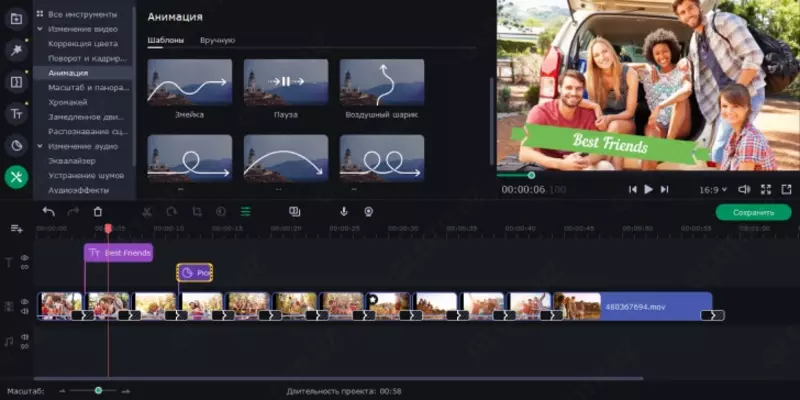Delete selected clip with the trash icon
Viewport: 800px width, 400px height.
[98, 212]
